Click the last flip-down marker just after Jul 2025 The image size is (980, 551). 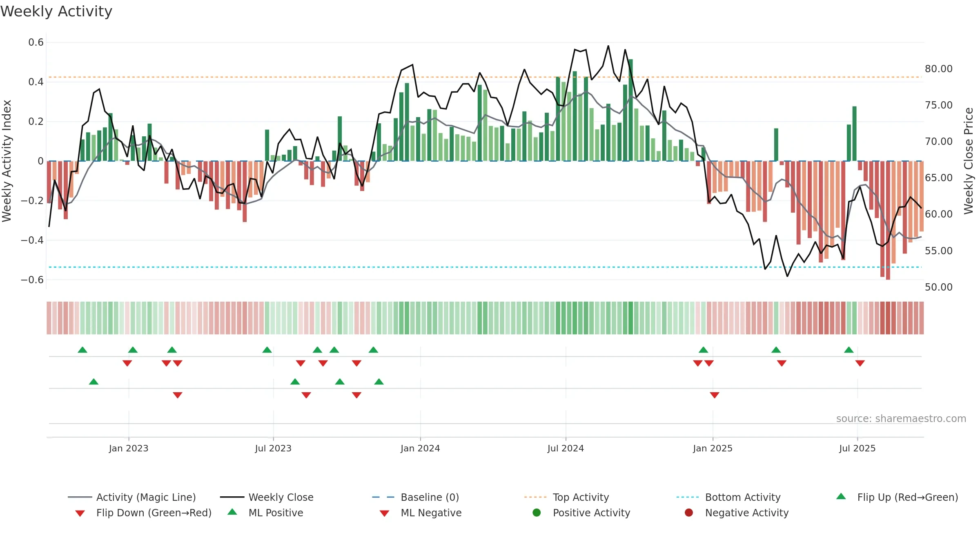pyautogui.click(x=860, y=363)
